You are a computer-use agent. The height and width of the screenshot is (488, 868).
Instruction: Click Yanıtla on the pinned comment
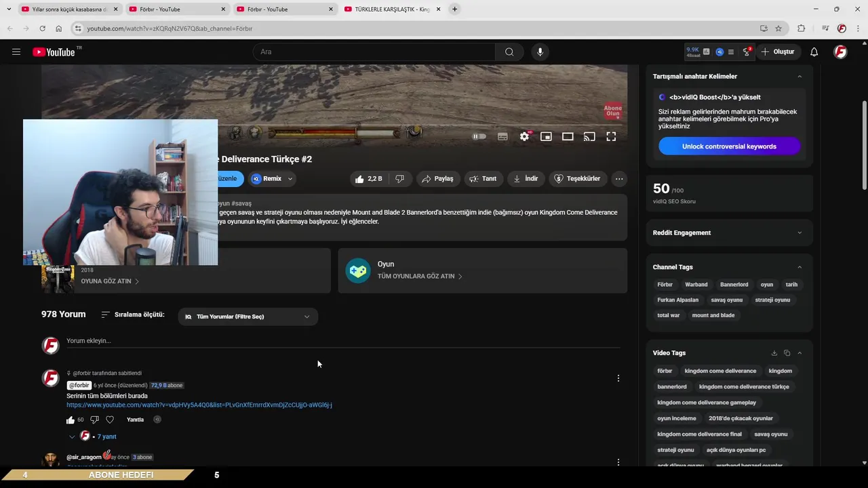pos(135,420)
